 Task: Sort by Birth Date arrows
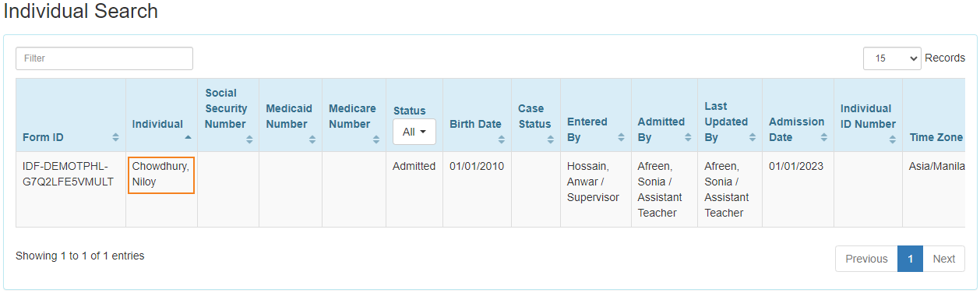coord(502,139)
